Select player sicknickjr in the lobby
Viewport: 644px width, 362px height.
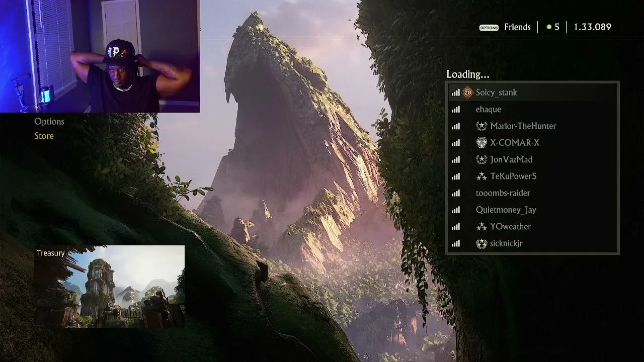tap(533, 243)
